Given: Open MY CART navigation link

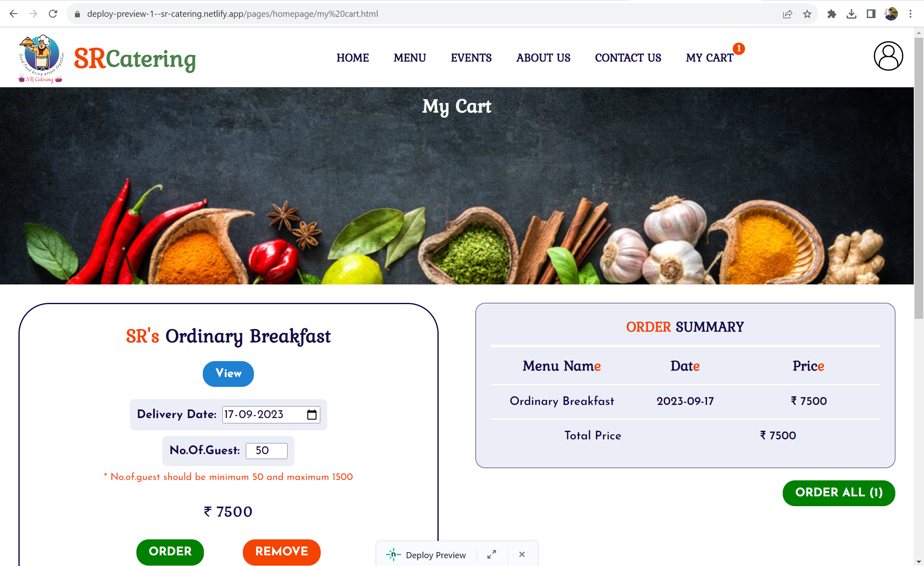Looking at the screenshot, I should tap(709, 58).
